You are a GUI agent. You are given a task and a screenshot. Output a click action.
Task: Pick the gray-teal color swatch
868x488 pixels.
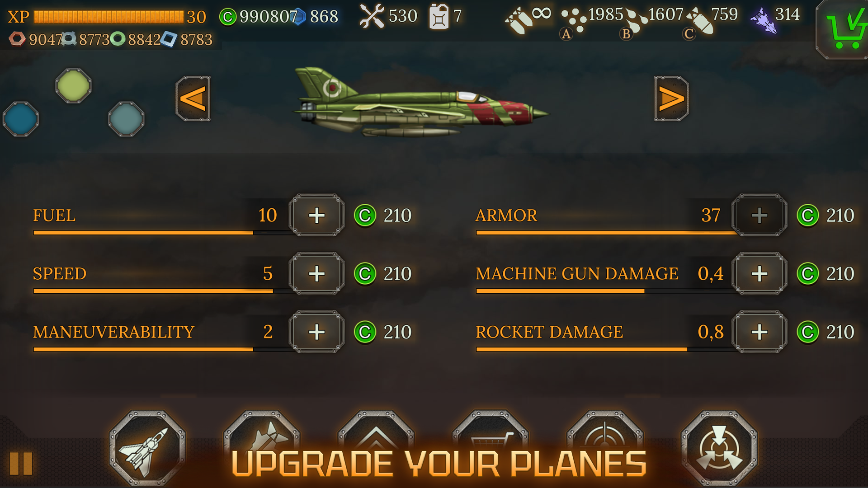[x=126, y=119]
